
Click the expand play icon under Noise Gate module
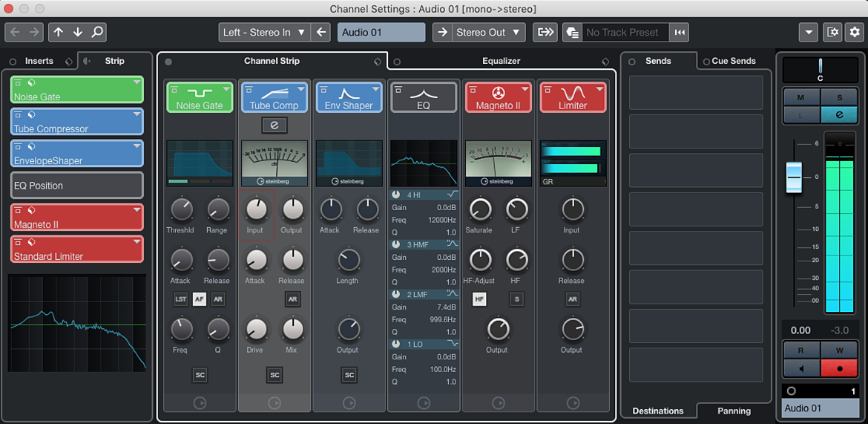(x=200, y=403)
